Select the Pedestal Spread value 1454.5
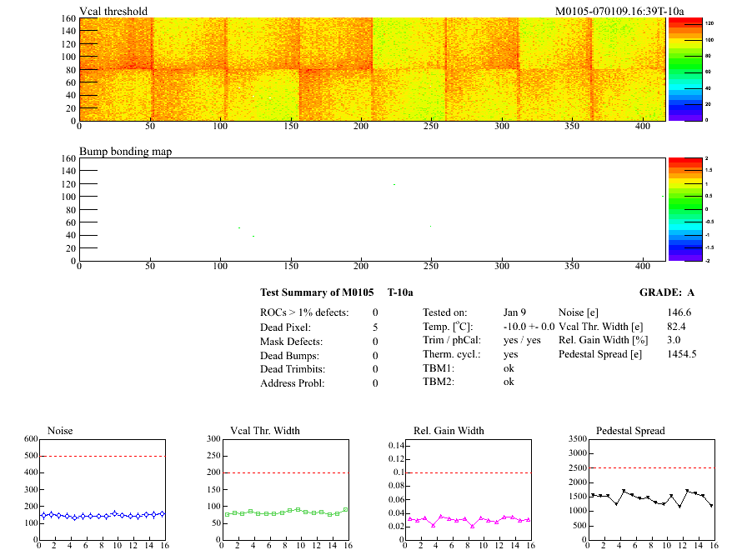 point(681,354)
